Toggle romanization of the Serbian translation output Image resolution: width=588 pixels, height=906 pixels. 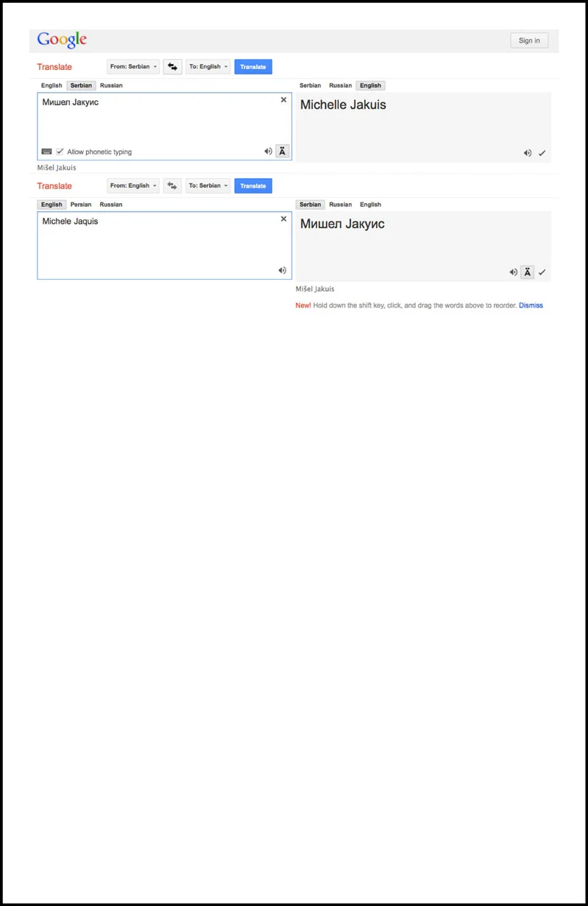pos(527,272)
